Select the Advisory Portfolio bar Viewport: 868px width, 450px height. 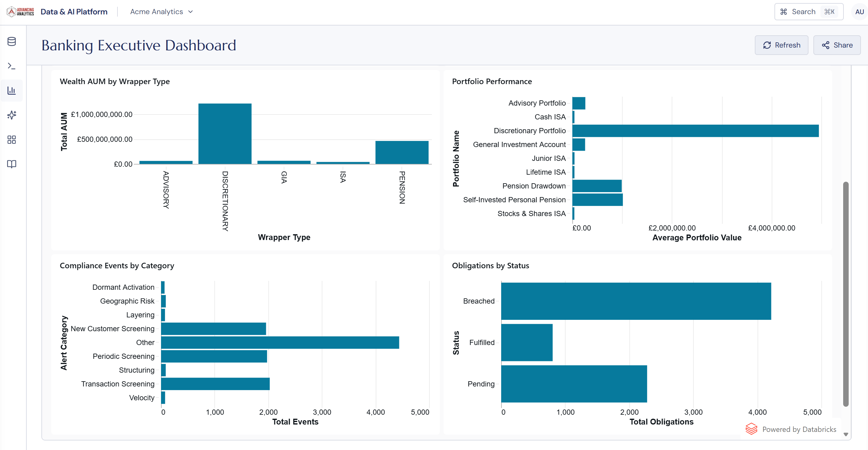tap(579, 103)
